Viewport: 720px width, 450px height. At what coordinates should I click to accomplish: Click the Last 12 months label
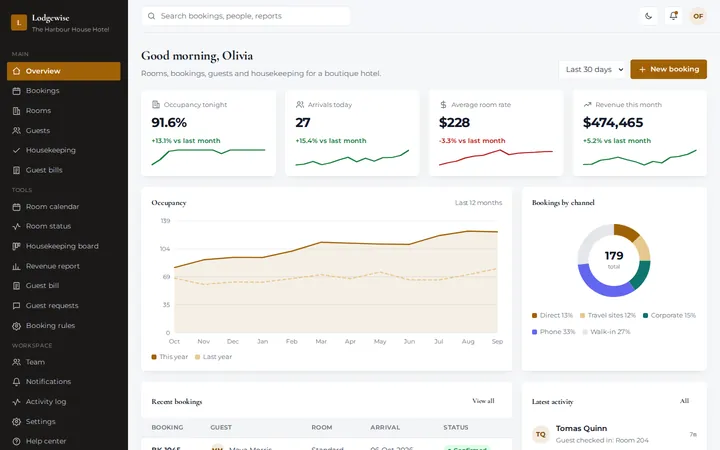(478, 203)
